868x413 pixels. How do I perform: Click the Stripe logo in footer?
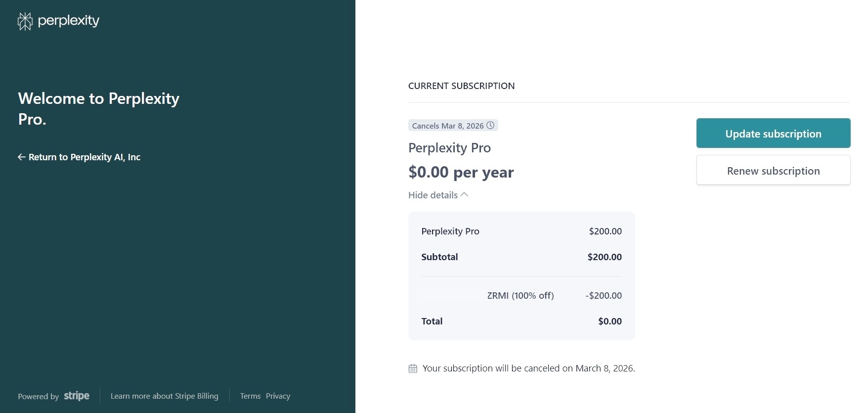coord(77,396)
